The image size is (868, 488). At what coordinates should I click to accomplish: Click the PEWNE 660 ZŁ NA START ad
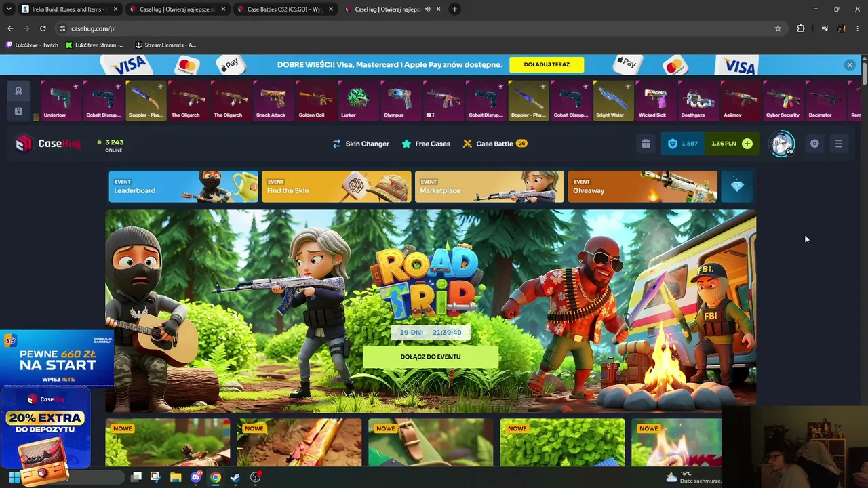57,360
